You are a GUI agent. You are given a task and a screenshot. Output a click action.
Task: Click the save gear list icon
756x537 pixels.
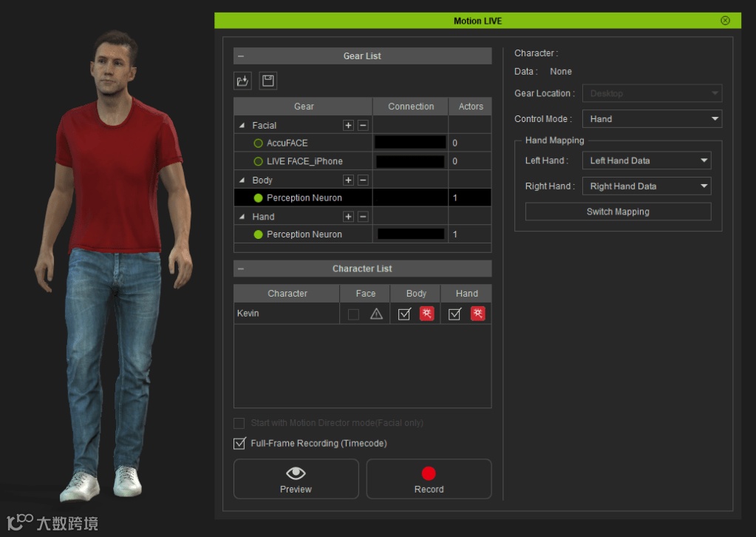click(269, 81)
